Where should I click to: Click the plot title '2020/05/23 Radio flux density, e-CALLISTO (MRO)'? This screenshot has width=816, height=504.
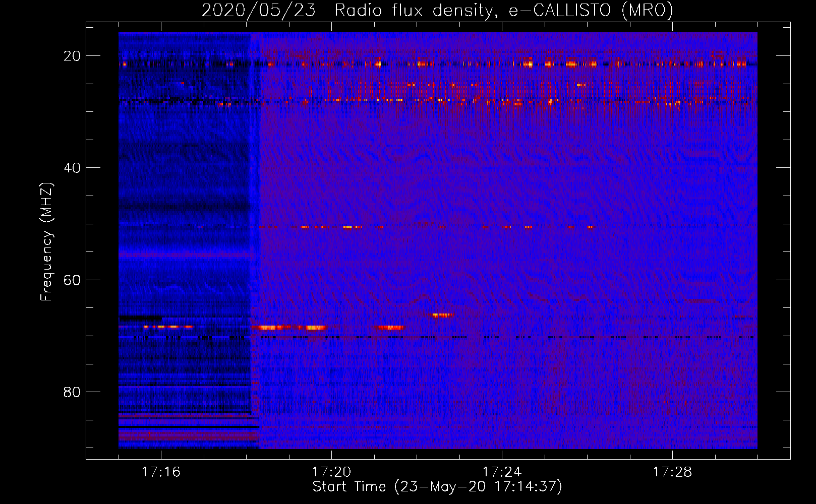(x=437, y=10)
